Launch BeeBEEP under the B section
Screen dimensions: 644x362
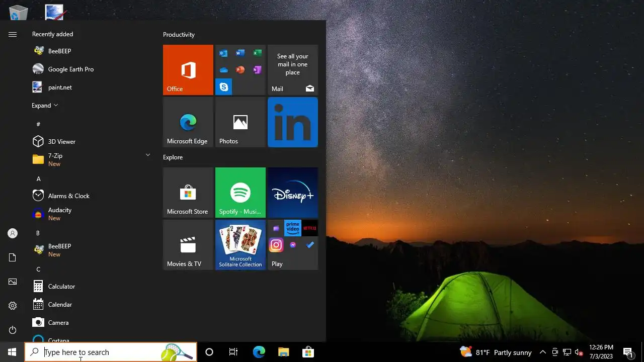92,250
